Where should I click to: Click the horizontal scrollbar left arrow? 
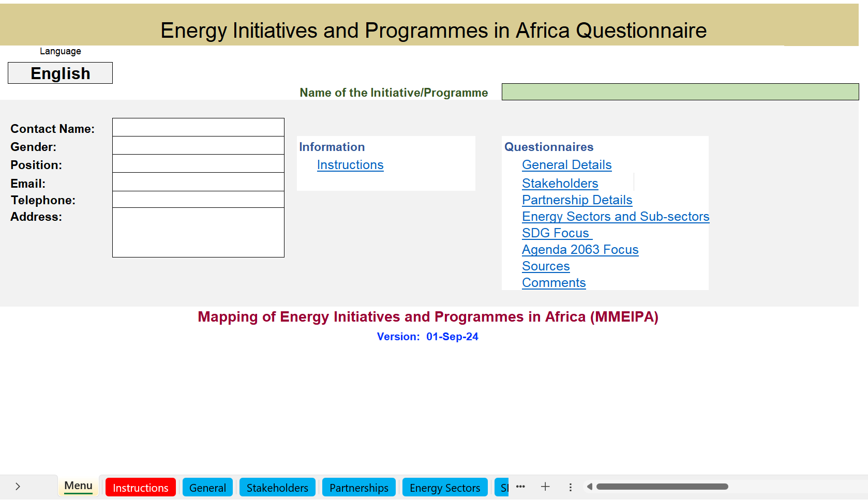coord(589,487)
